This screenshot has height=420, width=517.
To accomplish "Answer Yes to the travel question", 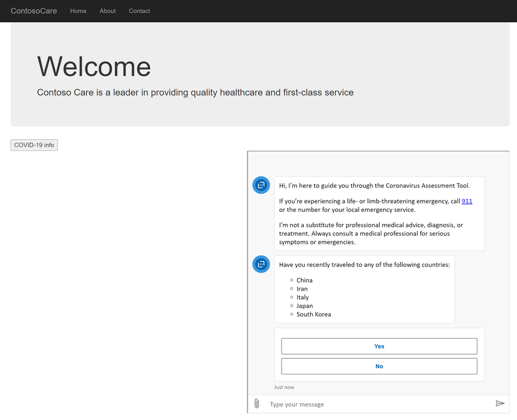I will [379, 346].
